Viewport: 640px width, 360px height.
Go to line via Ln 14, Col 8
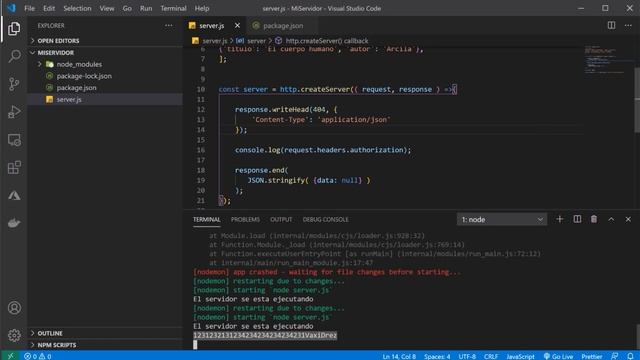tap(399, 356)
